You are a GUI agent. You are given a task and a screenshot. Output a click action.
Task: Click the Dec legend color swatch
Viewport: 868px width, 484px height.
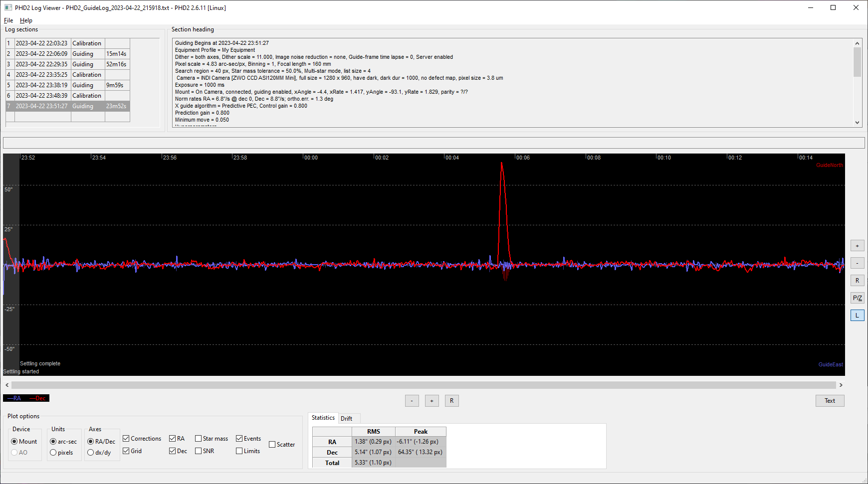(38, 398)
